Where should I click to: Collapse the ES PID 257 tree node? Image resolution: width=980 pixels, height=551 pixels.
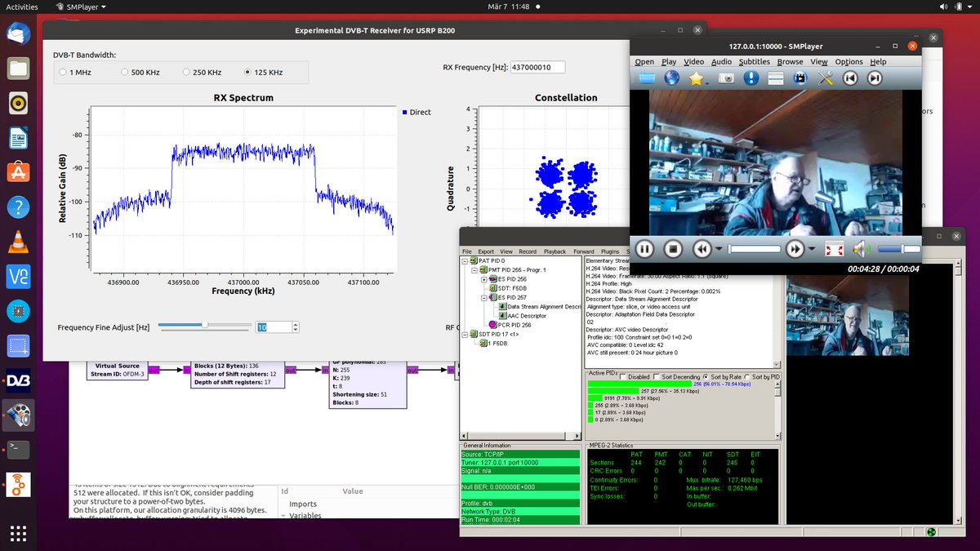484,297
